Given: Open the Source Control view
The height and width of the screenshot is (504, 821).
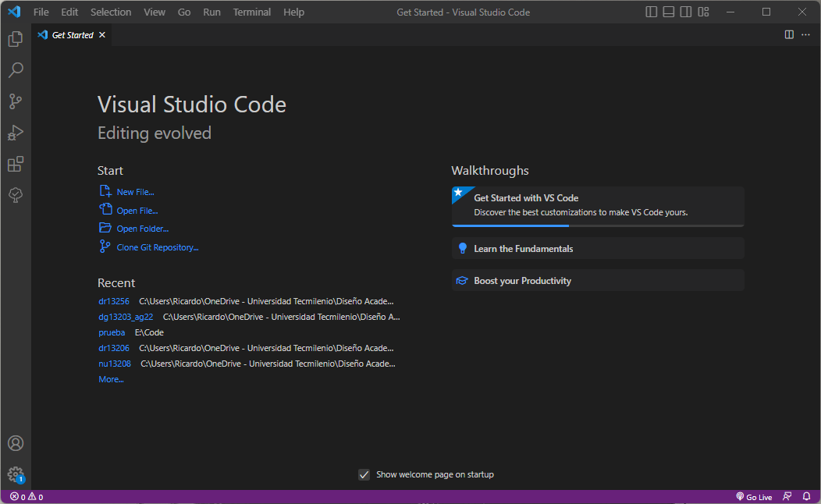Looking at the screenshot, I should pyautogui.click(x=16, y=101).
